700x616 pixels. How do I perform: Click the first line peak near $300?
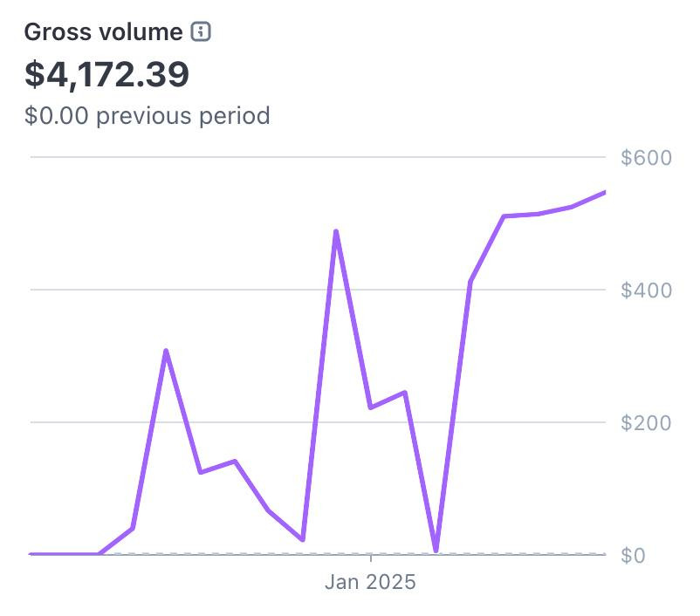click(x=166, y=351)
